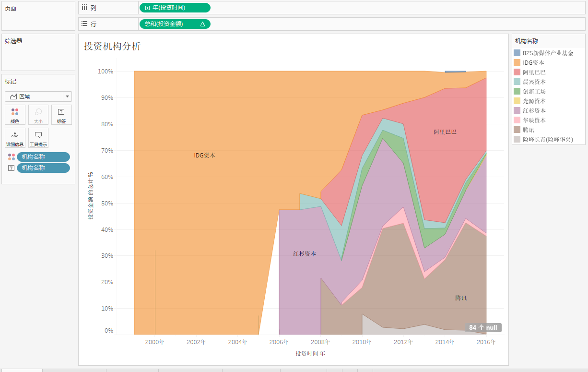This screenshot has width=588, height=372.
Task: Open the Tooltip (工具提示) marks card
Action: [x=38, y=138]
